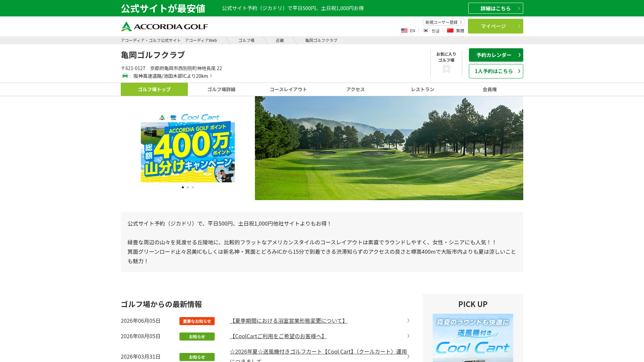644x362 pixels.
Task: Click chevron on 2026年06月05日 news row
Action: (408, 321)
